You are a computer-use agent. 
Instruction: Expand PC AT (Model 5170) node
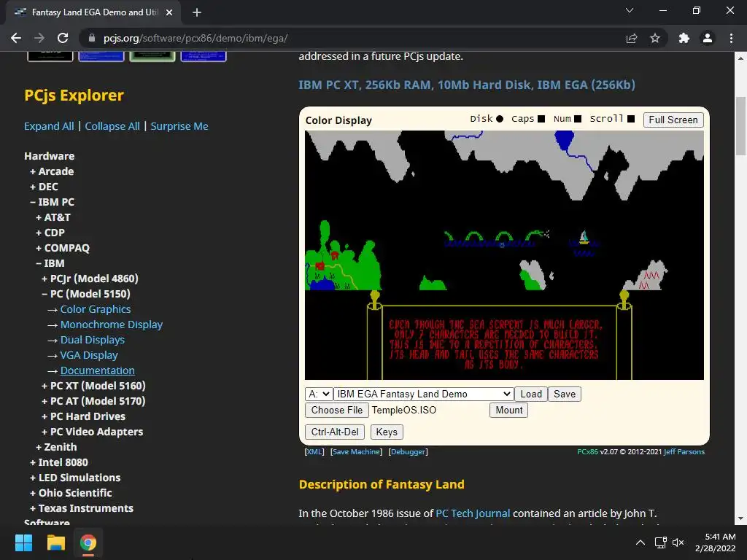[93, 401]
